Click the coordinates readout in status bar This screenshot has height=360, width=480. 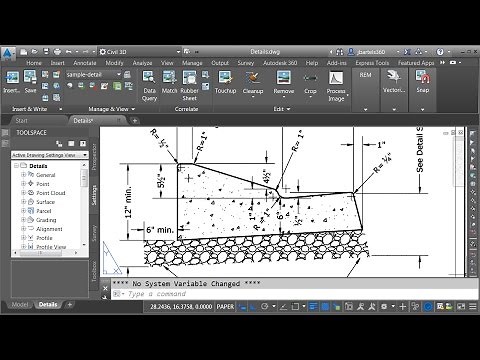coord(181,306)
